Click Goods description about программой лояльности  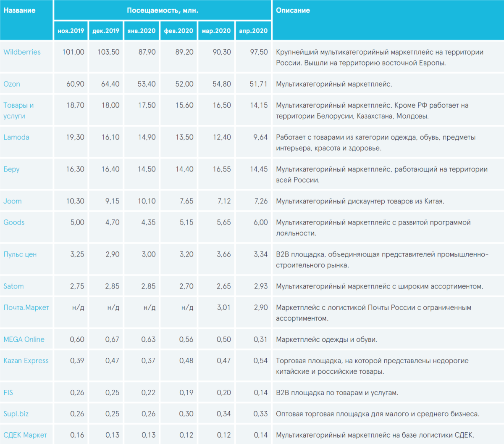tap(373, 228)
